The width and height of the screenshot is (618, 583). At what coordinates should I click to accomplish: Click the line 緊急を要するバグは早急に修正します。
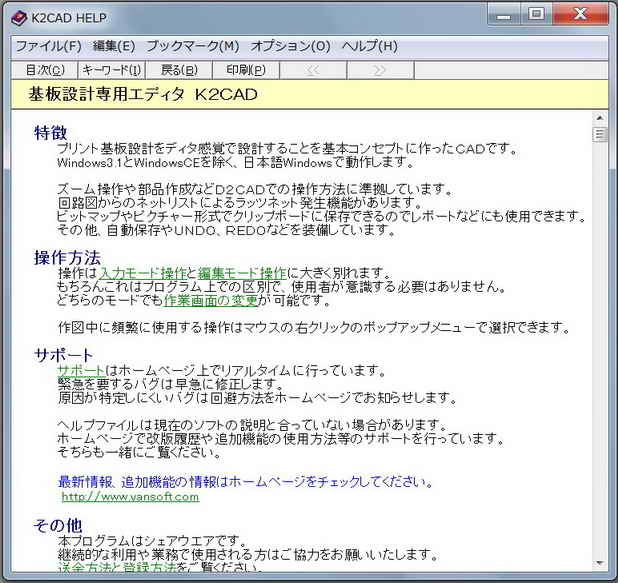[171, 384]
